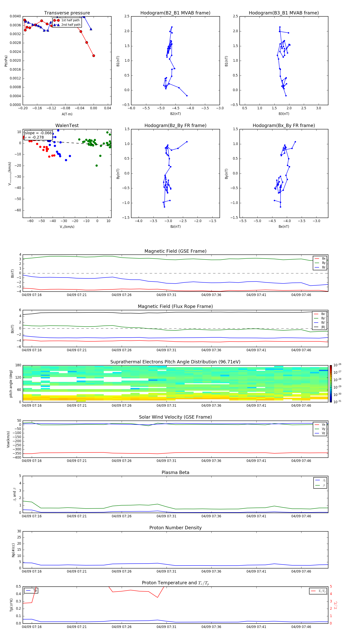
Task: Click the Bx' entry in the Flux Rope legend
Action: click(x=320, y=314)
